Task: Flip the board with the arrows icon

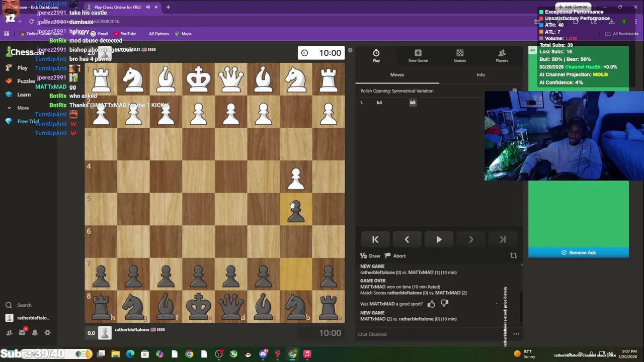Action: tap(514, 256)
